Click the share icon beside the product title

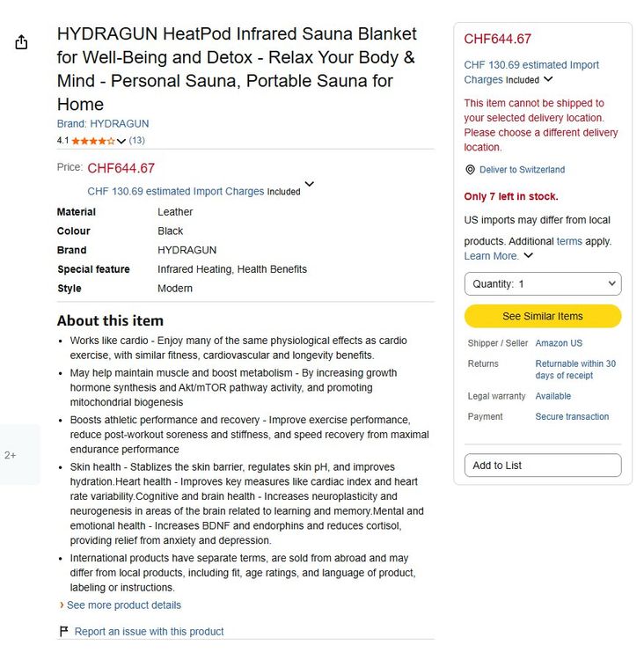point(21,42)
